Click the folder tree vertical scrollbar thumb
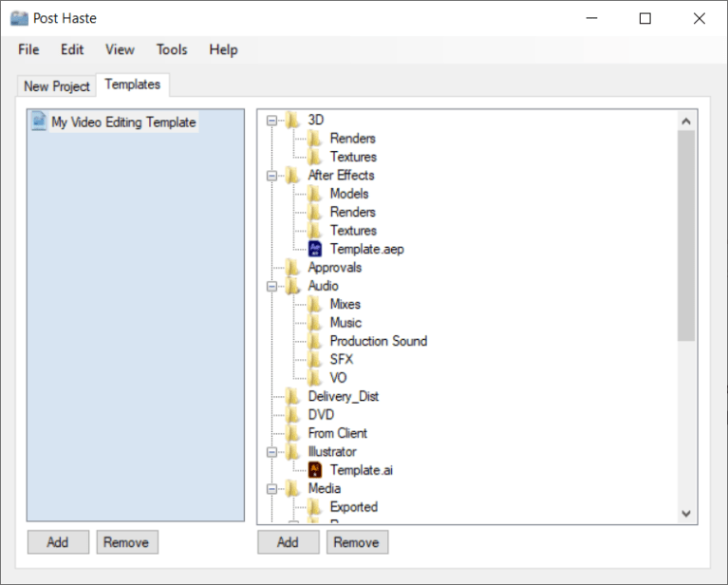 click(x=686, y=235)
